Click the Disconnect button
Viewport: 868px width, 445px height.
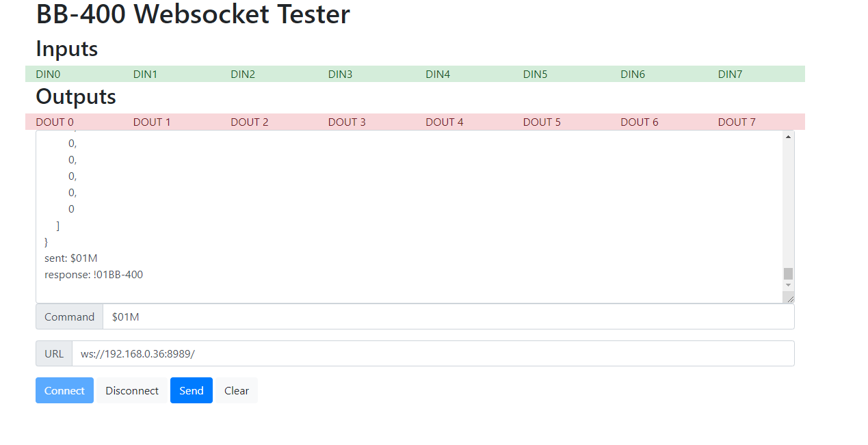point(131,390)
